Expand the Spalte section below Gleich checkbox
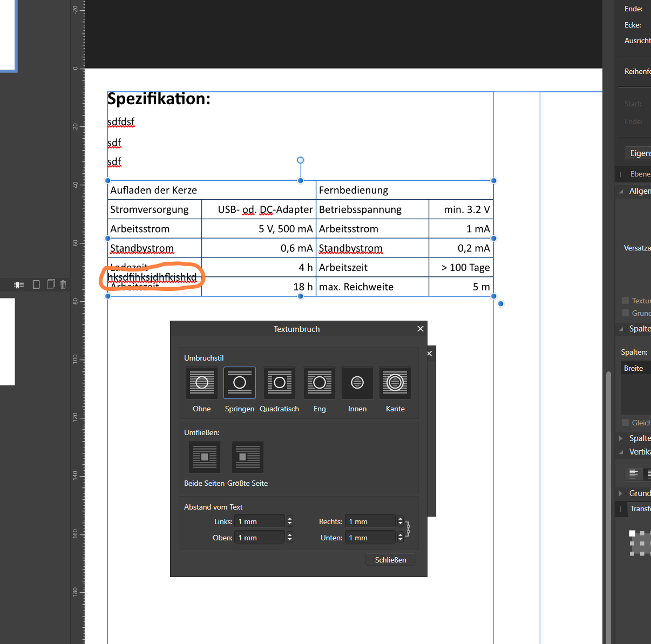The image size is (651, 644). [621, 438]
